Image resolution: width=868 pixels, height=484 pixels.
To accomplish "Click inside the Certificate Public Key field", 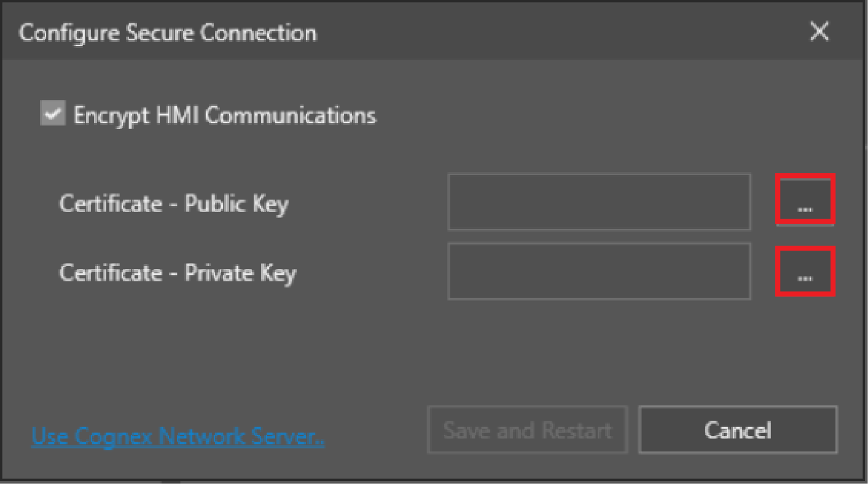I will pos(599,202).
